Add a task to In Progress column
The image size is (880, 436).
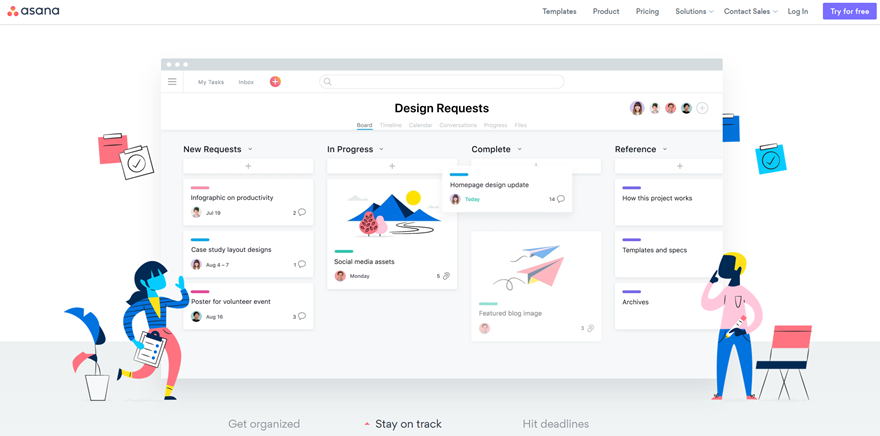(392, 166)
